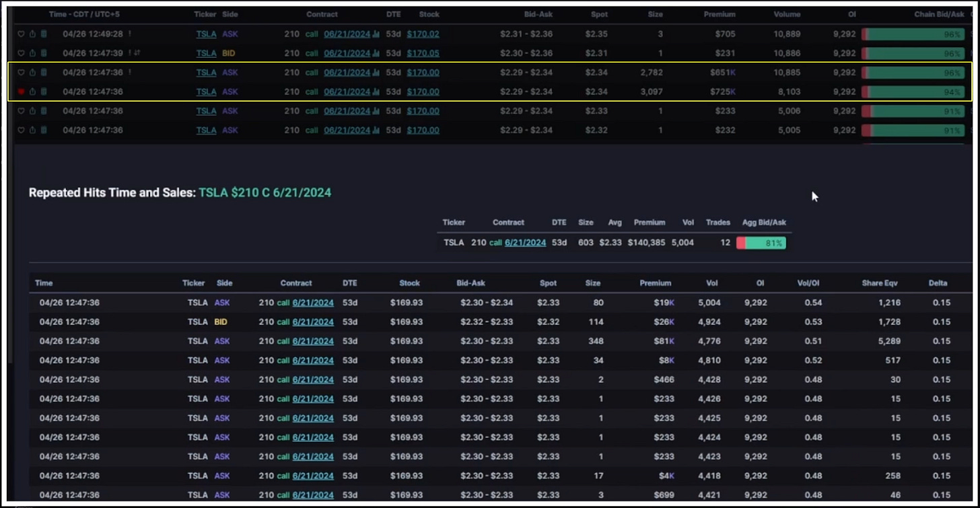Favorite the 12:47:39 BID trade heart
This screenshot has width=980, height=508.
pyautogui.click(x=21, y=53)
